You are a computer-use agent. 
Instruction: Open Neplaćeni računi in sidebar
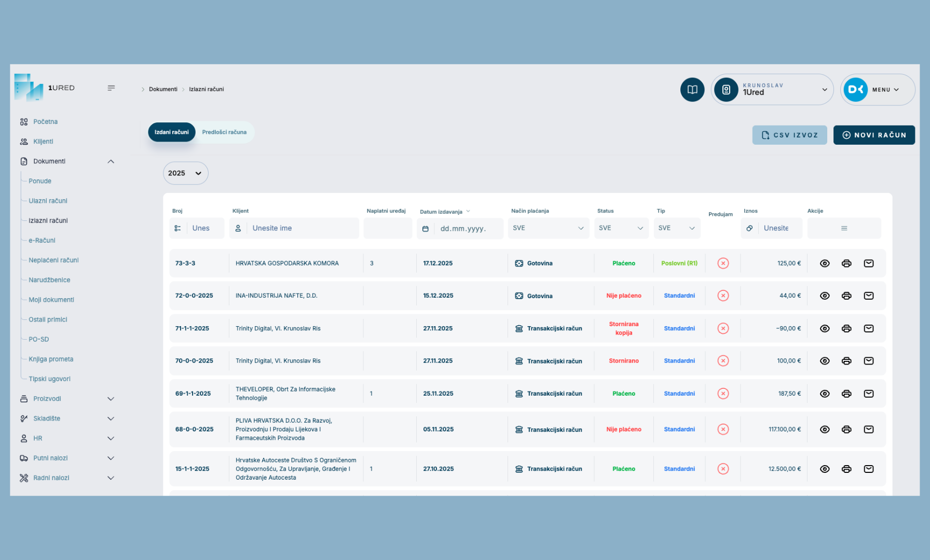(x=53, y=260)
